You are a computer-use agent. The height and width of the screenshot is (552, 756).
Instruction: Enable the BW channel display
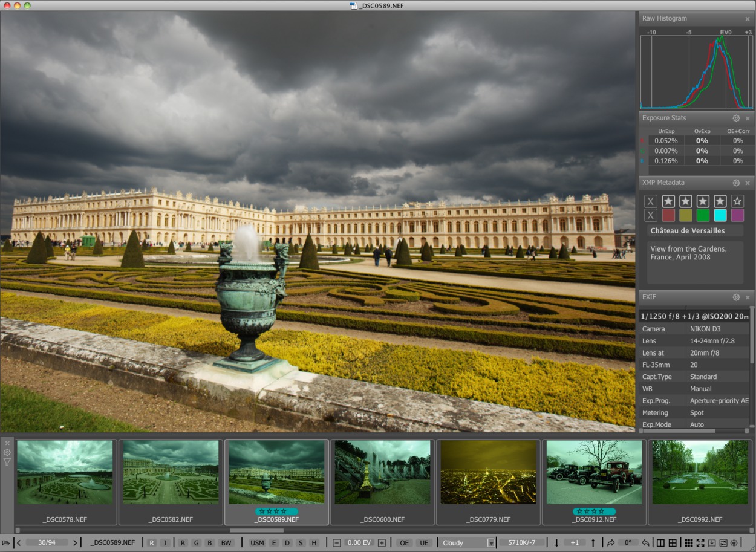226,543
